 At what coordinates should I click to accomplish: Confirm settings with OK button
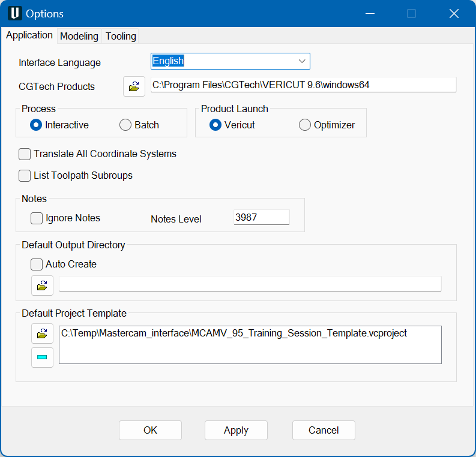click(x=150, y=430)
